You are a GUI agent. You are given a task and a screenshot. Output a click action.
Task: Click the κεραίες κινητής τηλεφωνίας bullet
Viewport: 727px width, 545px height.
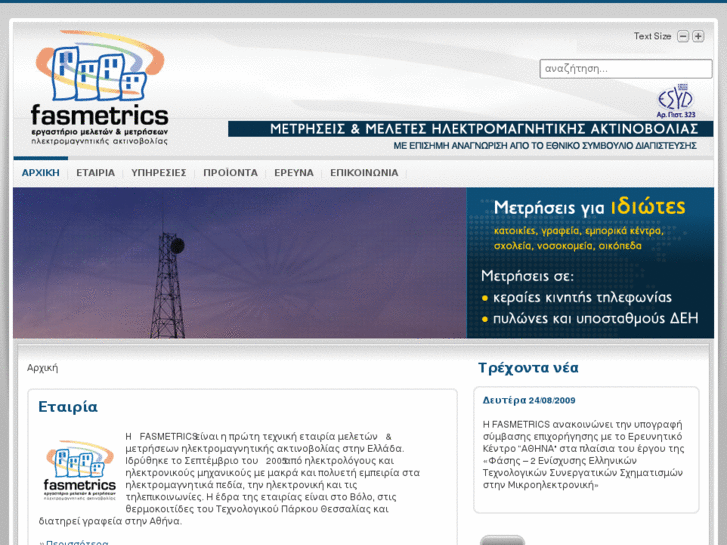coord(582,297)
